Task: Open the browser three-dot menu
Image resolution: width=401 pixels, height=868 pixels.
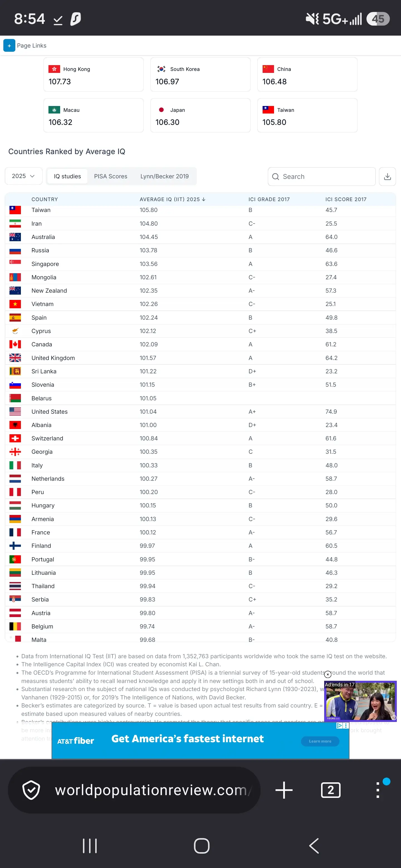Action: pos(378,790)
